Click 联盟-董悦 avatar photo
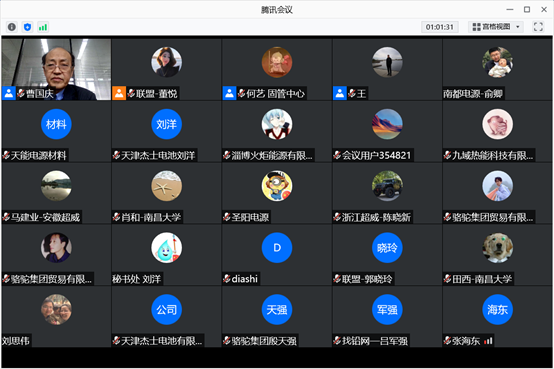554x369 pixels. click(x=166, y=62)
